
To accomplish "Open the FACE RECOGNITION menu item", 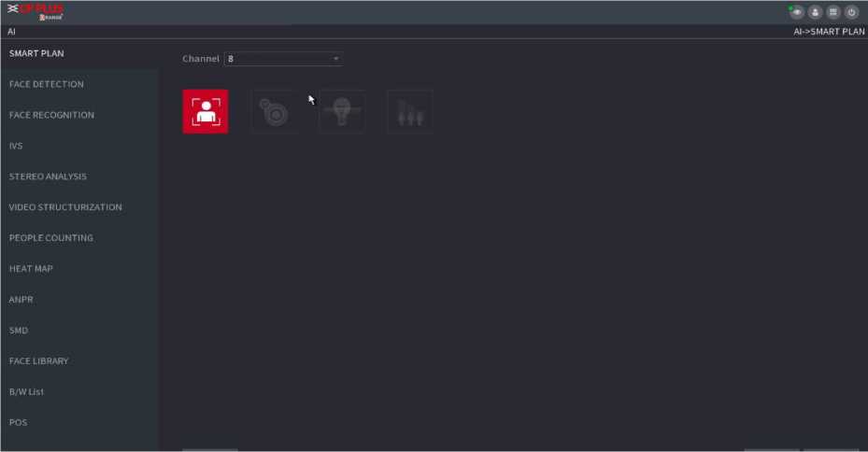I will pos(51,115).
